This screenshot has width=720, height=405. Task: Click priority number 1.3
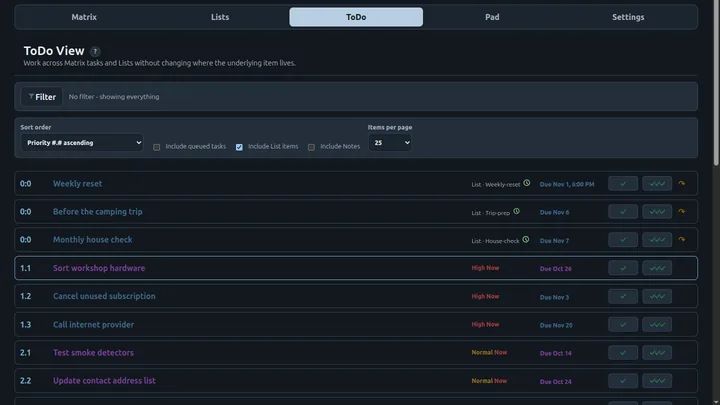click(25, 325)
